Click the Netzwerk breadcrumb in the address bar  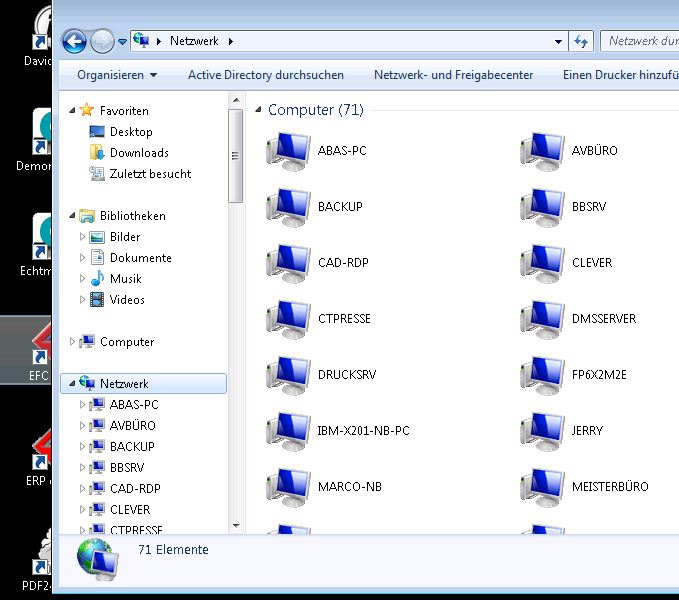point(194,41)
